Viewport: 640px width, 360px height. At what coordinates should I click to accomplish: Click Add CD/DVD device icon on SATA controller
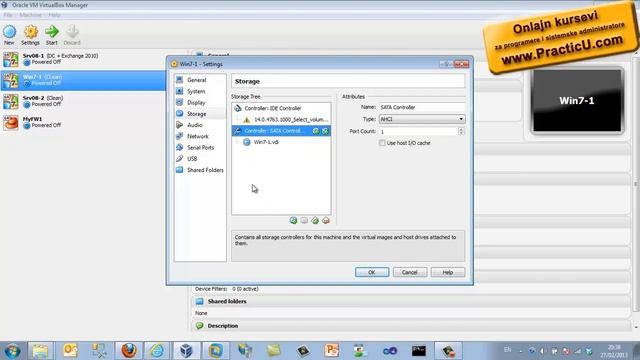[x=316, y=131]
